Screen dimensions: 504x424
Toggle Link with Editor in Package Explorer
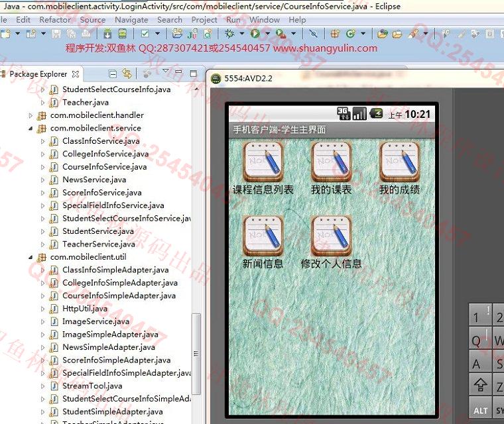(127, 74)
